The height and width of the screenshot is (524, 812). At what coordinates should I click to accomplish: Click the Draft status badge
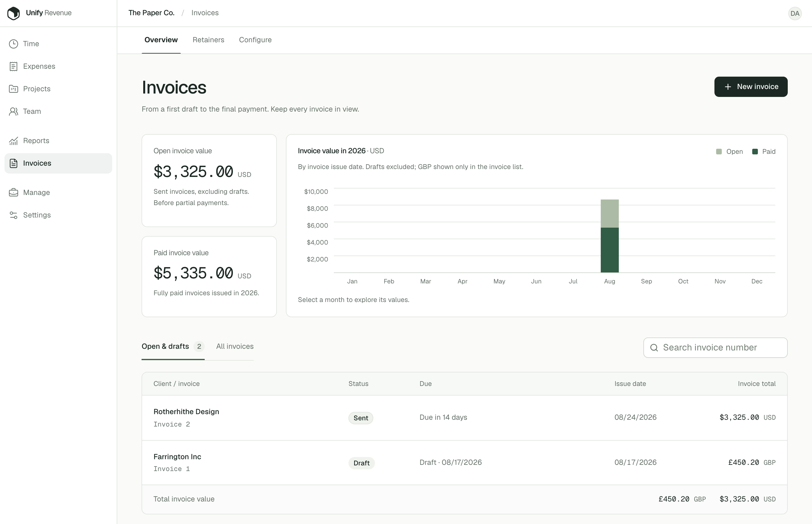(x=361, y=463)
